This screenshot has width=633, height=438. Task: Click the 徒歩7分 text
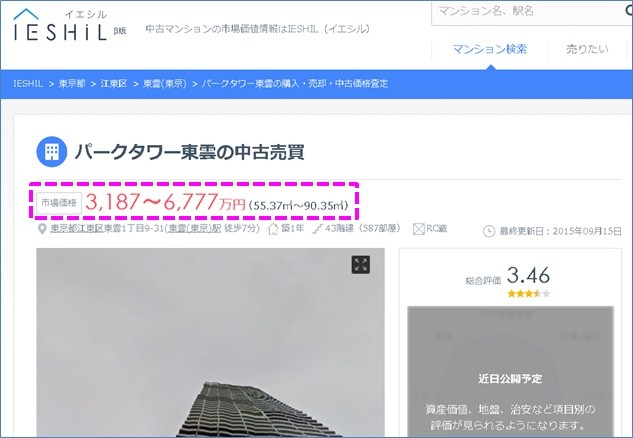(241, 228)
